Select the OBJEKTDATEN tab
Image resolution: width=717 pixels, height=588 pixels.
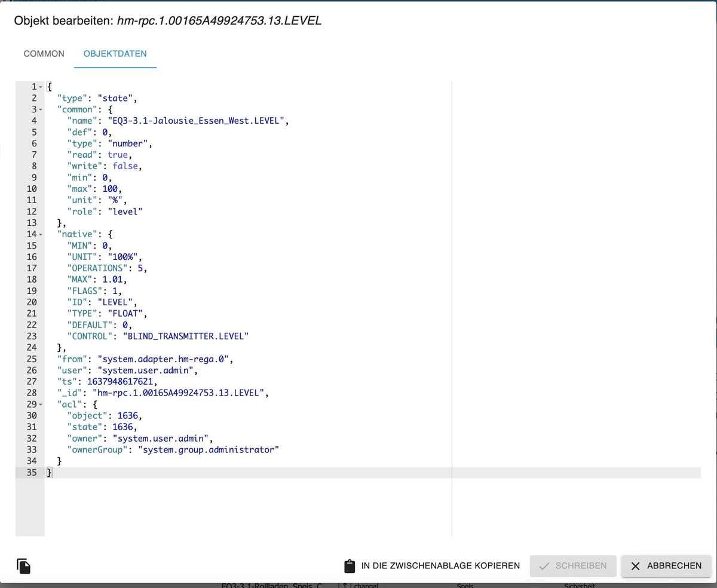(115, 54)
